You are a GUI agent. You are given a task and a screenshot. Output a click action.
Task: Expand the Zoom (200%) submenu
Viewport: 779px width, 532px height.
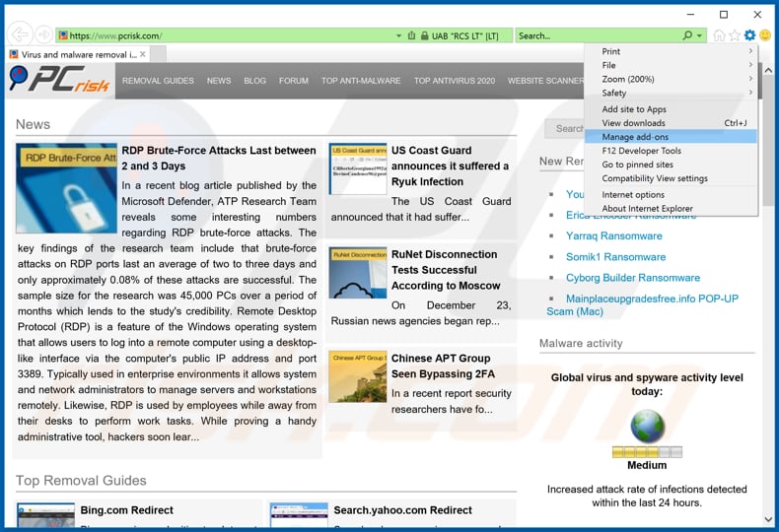coord(671,79)
